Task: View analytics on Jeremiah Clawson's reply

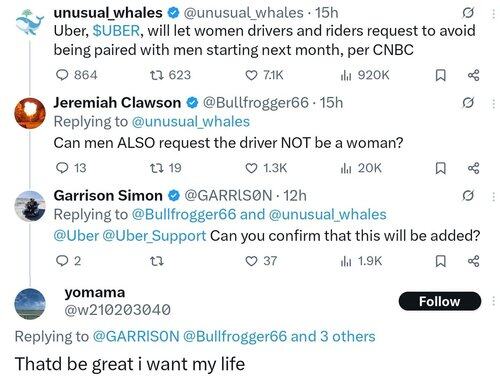Action: coord(361,168)
